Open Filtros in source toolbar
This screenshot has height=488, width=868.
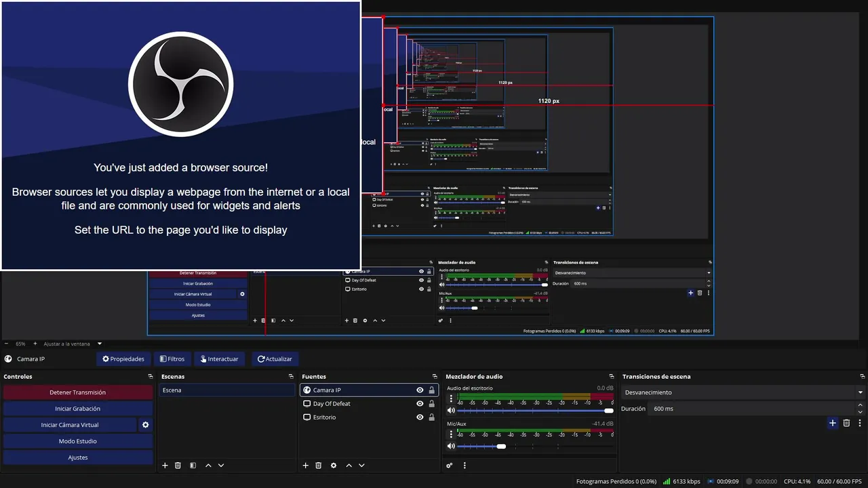pos(172,359)
